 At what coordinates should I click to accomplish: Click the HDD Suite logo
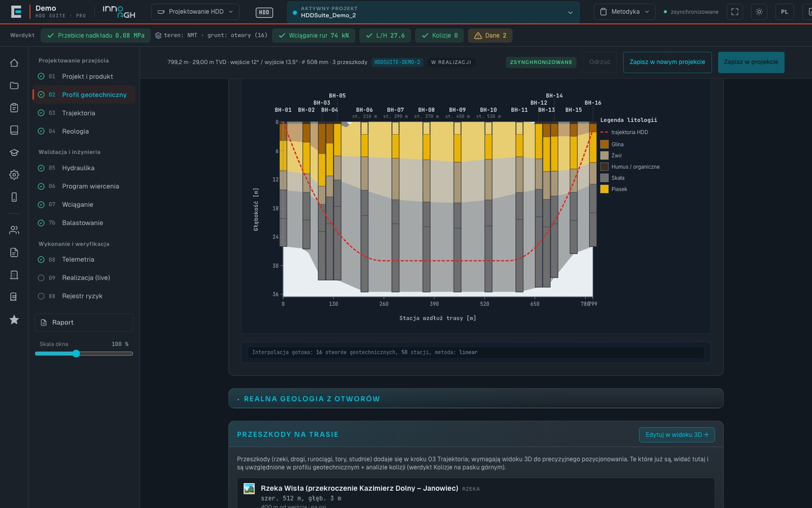(x=16, y=11)
